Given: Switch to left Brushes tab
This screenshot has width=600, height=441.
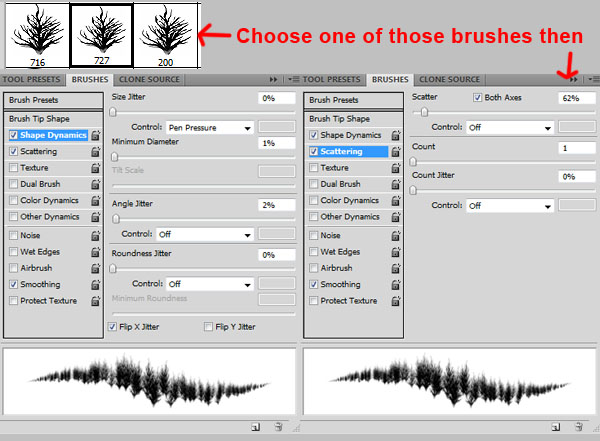Looking at the screenshot, I should (90, 80).
